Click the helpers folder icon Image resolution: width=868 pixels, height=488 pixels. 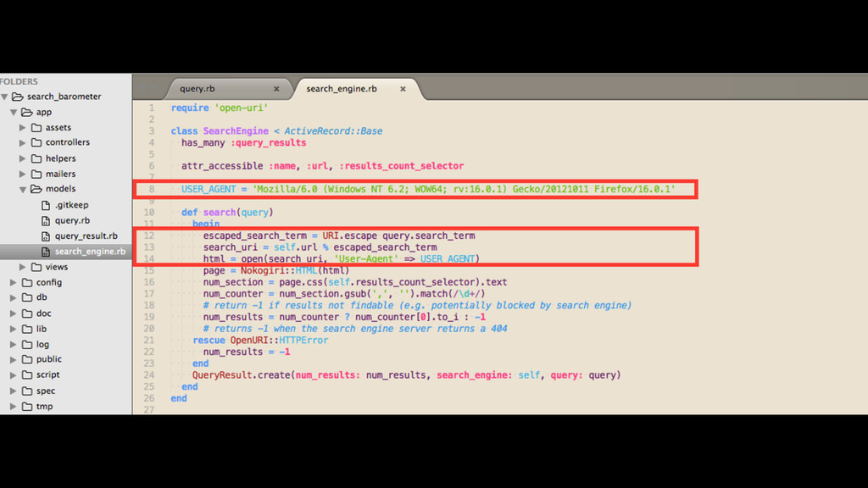tap(36, 158)
